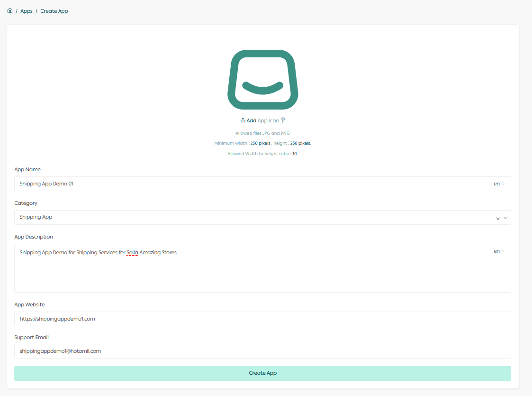The height and width of the screenshot is (396, 532).
Task: Click the App Name field label
Action: point(27,169)
